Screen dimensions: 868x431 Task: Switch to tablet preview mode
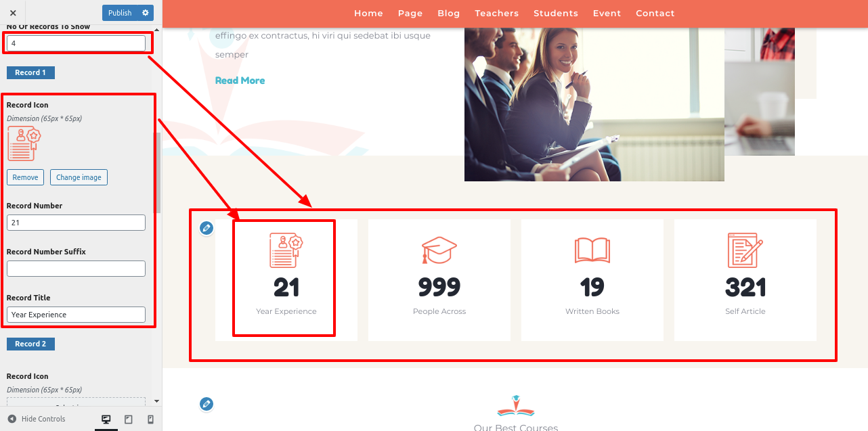(x=129, y=419)
